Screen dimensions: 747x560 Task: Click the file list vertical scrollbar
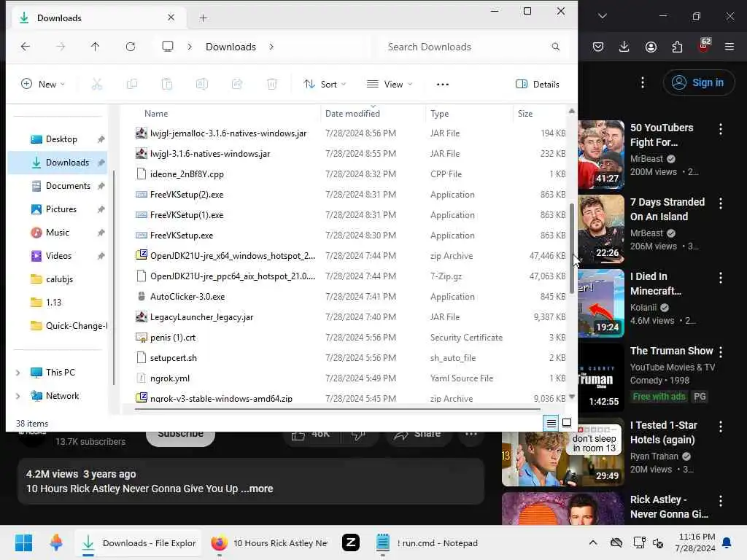point(572,248)
